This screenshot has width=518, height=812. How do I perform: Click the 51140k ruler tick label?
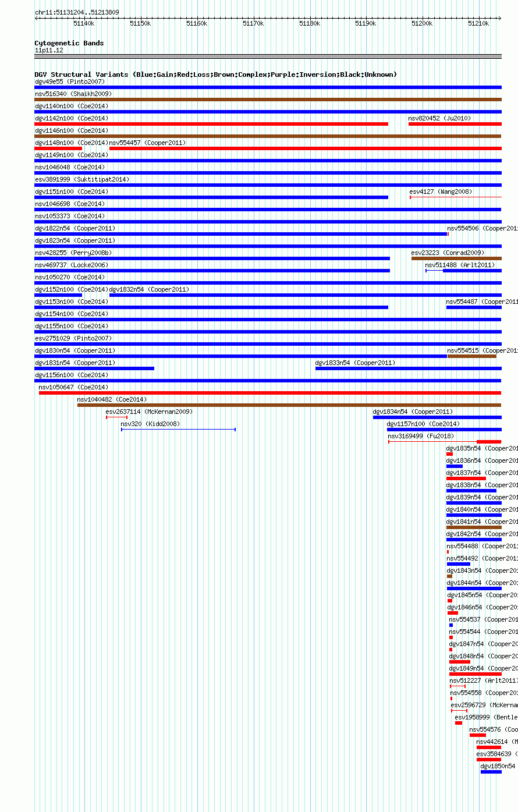pyautogui.click(x=84, y=23)
